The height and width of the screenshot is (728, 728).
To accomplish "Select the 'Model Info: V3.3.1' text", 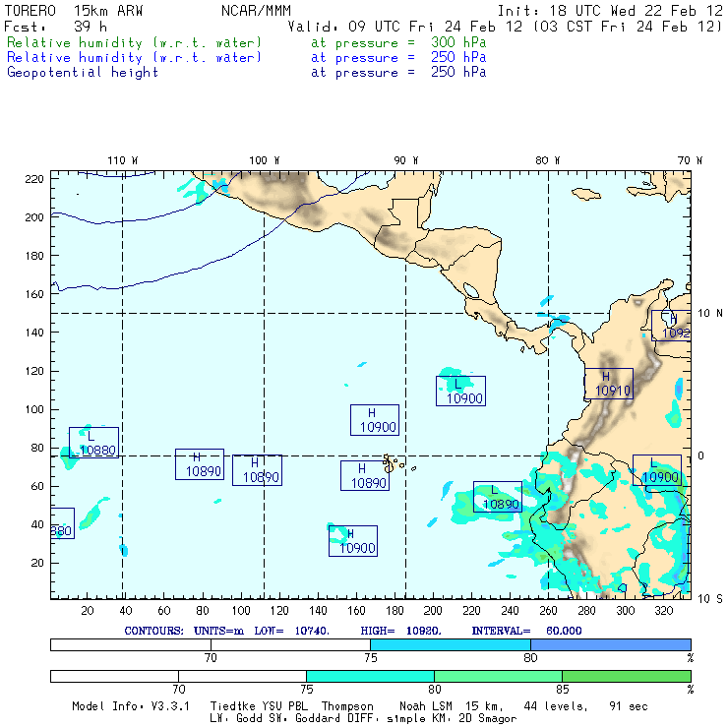I will (131, 706).
